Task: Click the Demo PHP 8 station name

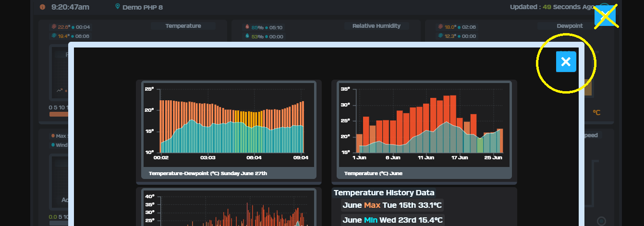Action: click(142, 7)
